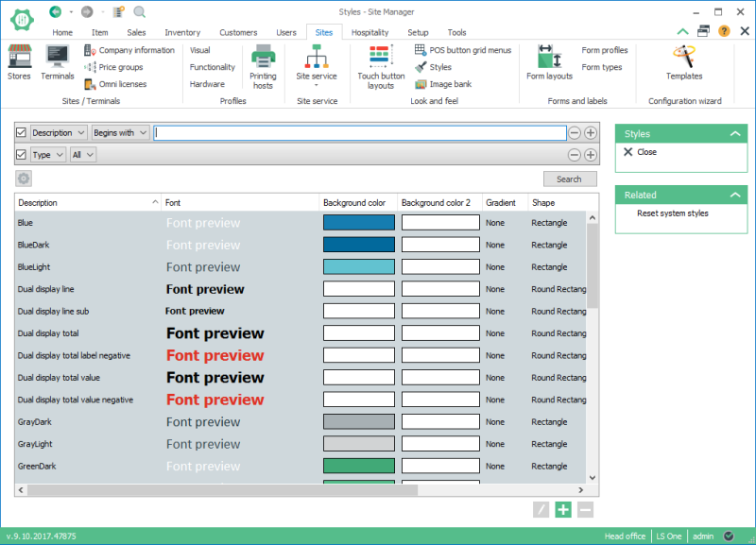Click the green add style button
Image resolution: width=756 pixels, height=545 pixels.
(x=563, y=510)
